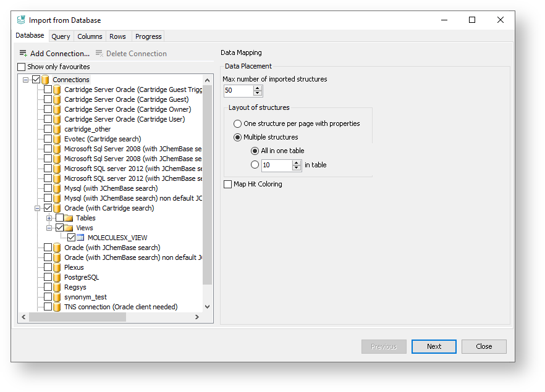Image resolution: width=545 pixels, height=392 pixels.
Task: Open the Columns tab
Action: point(90,36)
